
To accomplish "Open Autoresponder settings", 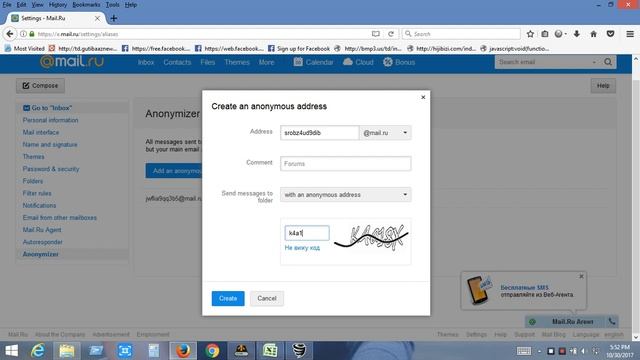I will [43, 242].
